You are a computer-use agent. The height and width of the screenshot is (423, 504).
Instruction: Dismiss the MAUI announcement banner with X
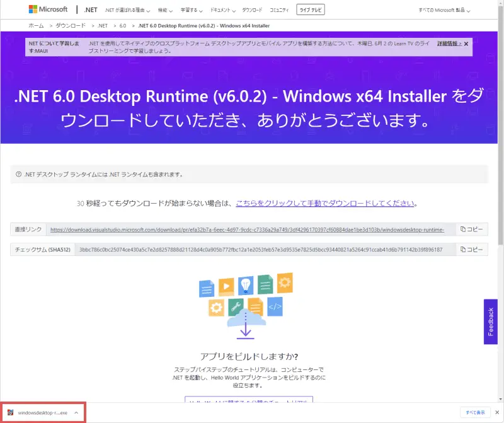(x=466, y=43)
